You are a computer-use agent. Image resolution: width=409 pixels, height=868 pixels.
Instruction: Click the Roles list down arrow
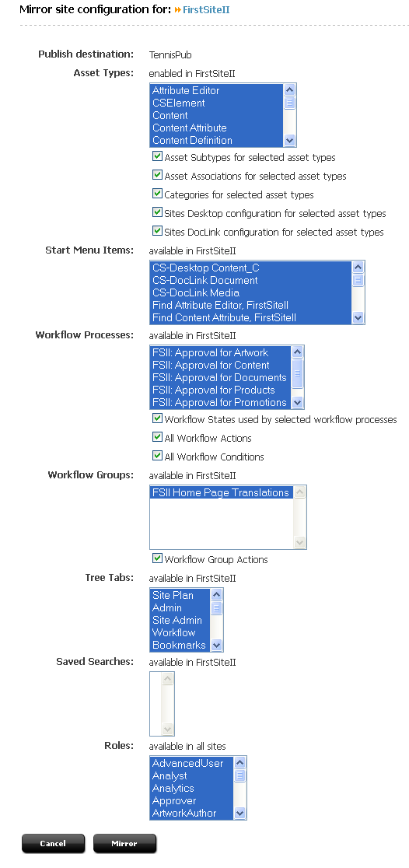(x=239, y=814)
